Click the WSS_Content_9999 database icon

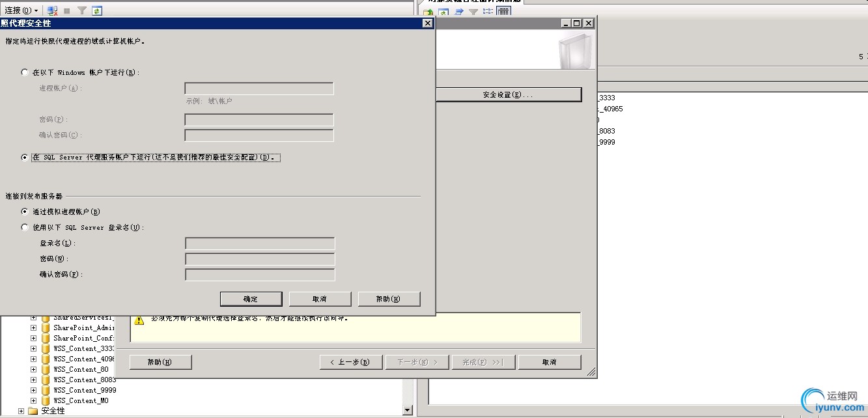[x=46, y=390]
